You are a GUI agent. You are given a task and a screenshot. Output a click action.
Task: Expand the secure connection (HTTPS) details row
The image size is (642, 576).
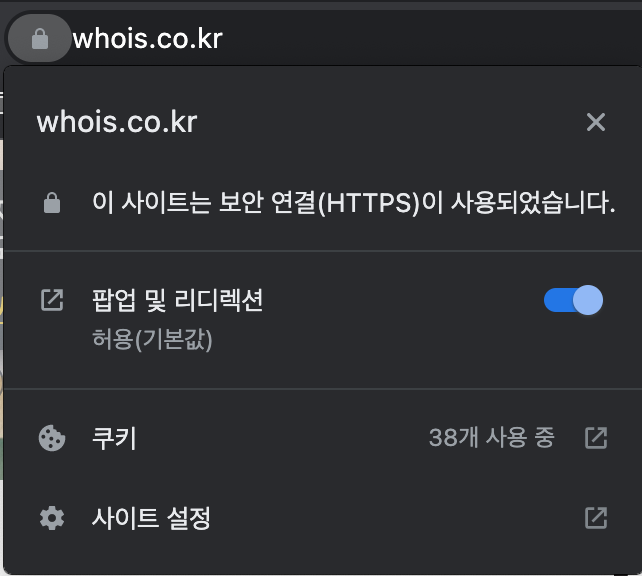tap(323, 202)
